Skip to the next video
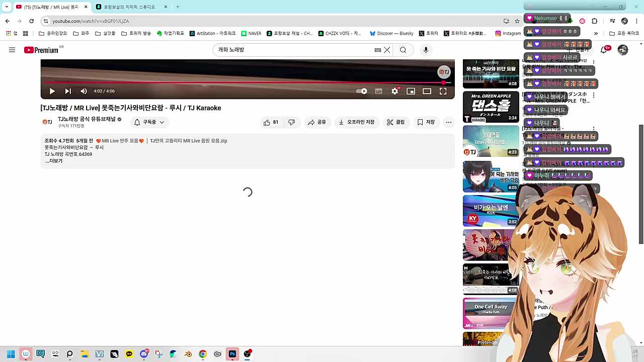The image size is (644, 362). pyautogui.click(x=68, y=91)
